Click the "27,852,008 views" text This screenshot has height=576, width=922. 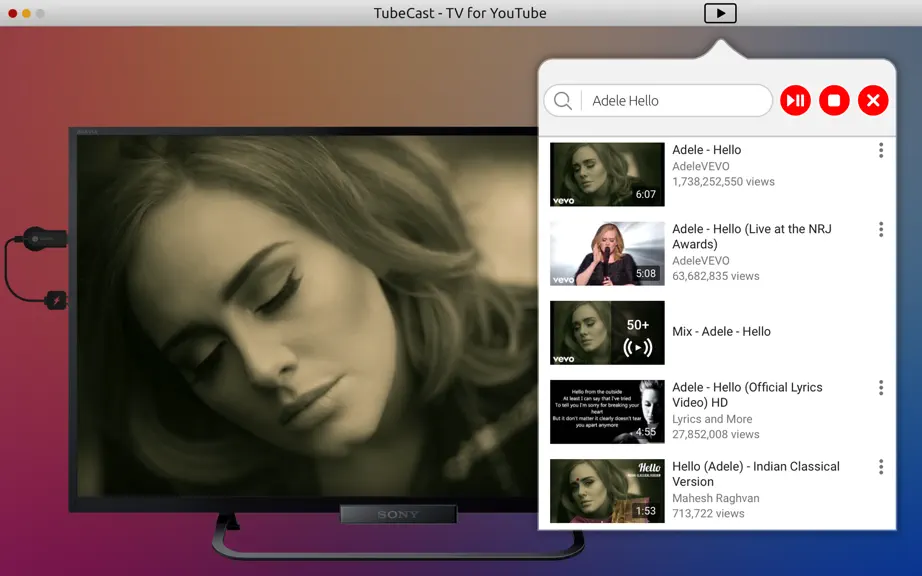click(716, 434)
